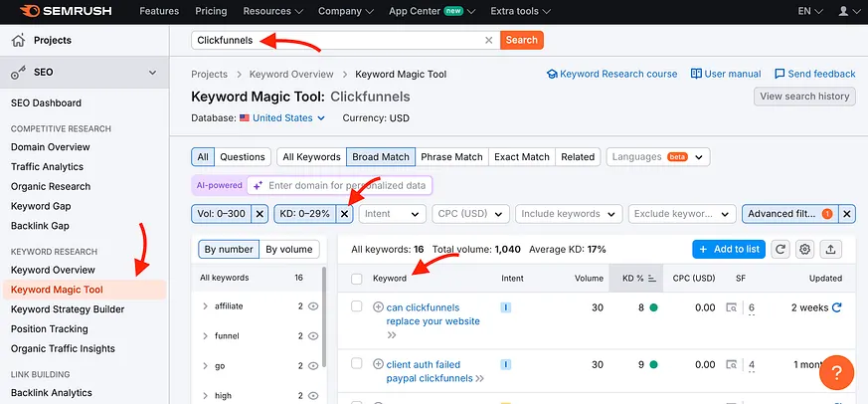Toggle eye icon for affiliate group
The width and height of the screenshot is (868, 404).
pos(313,305)
